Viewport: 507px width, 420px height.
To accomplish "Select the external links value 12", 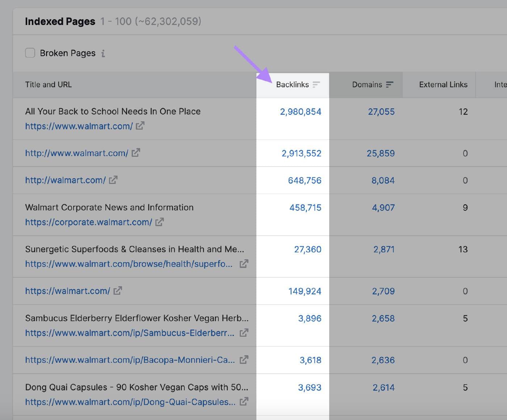I will (x=463, y=112).
